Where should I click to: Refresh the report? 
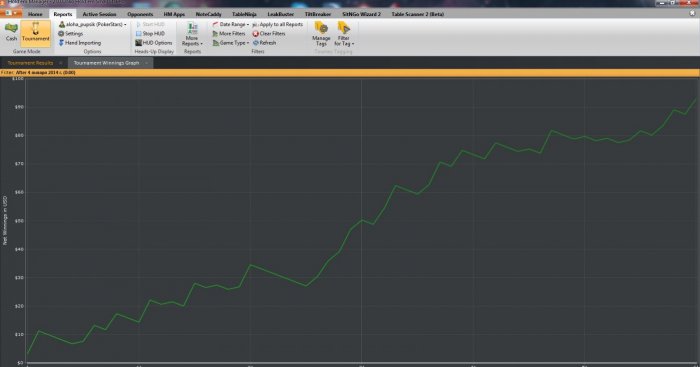264,43
